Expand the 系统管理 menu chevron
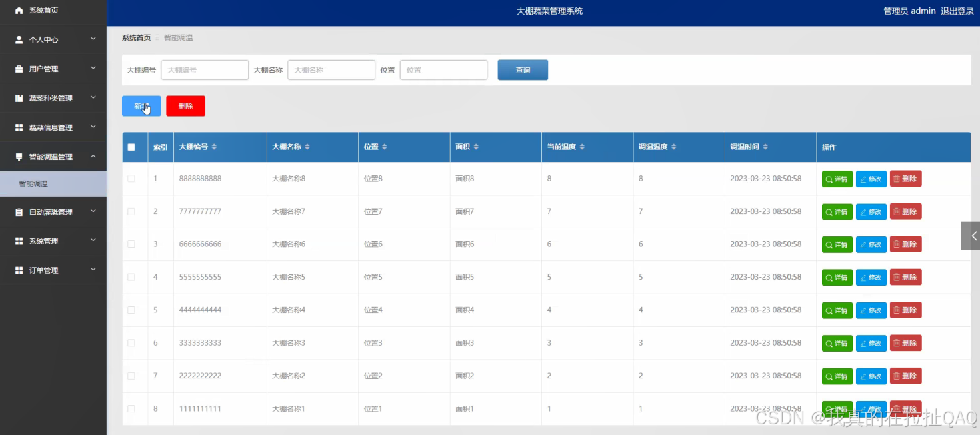 coord(93,240)
